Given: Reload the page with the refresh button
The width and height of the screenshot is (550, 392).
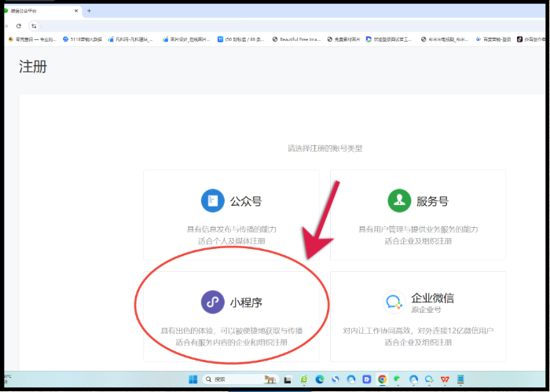Looking at the screenshot, I should click(19, 25).
